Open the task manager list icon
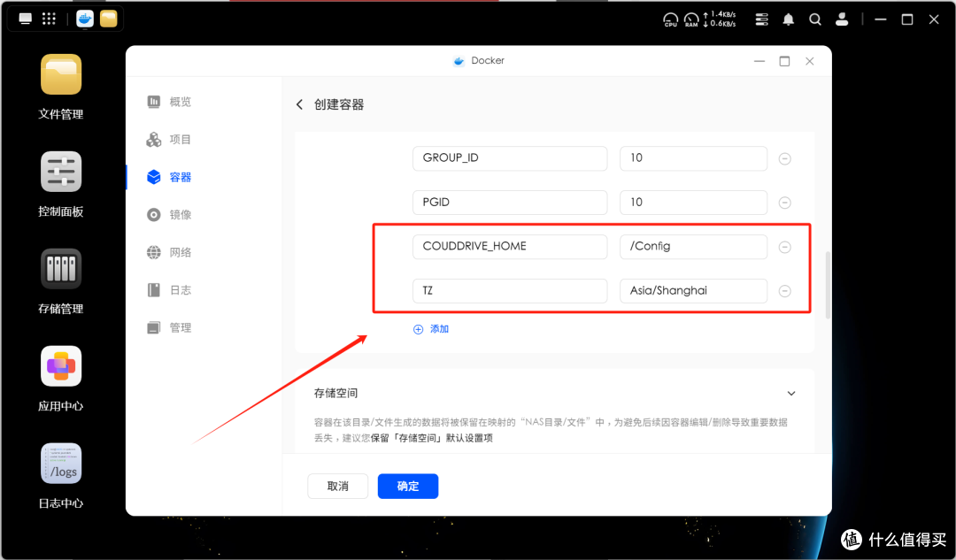The height and width of the screenshot is (560, 956). click(x=761, y=19)
